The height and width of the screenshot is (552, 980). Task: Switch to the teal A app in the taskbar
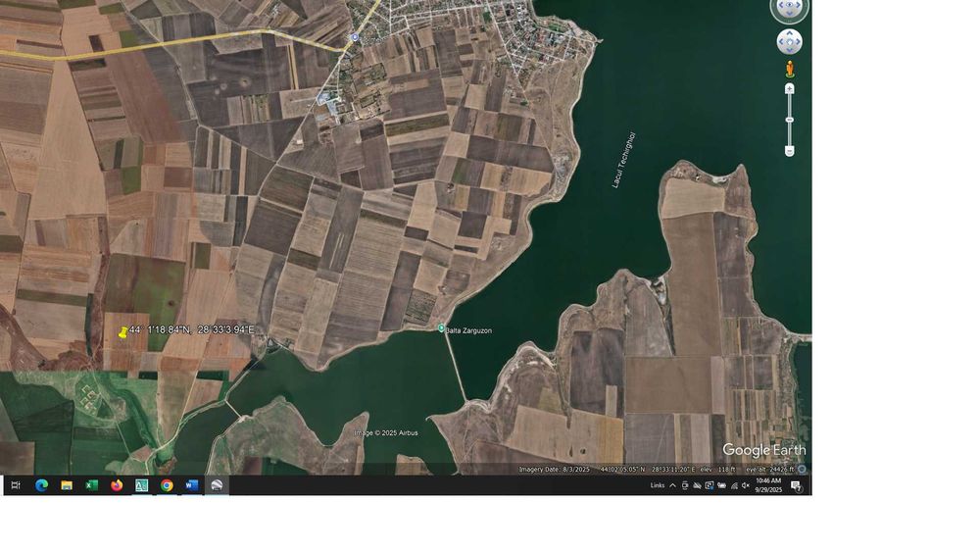point(141,485)
